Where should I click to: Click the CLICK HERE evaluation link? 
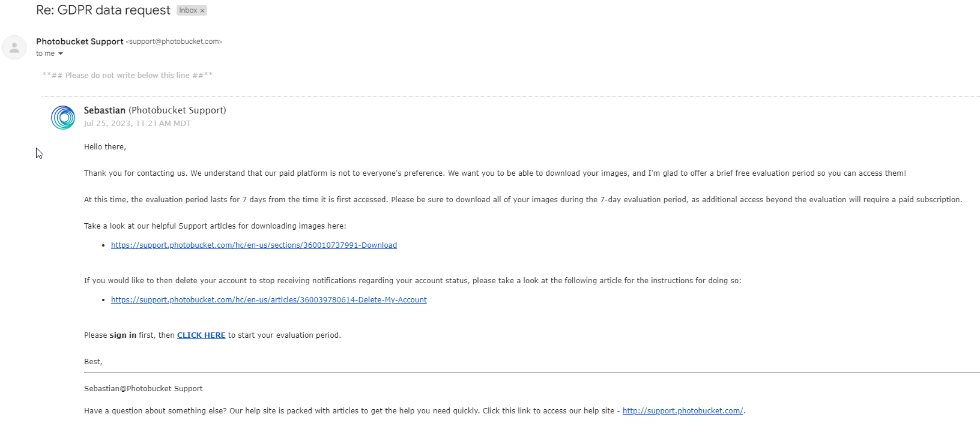[201, 335]
